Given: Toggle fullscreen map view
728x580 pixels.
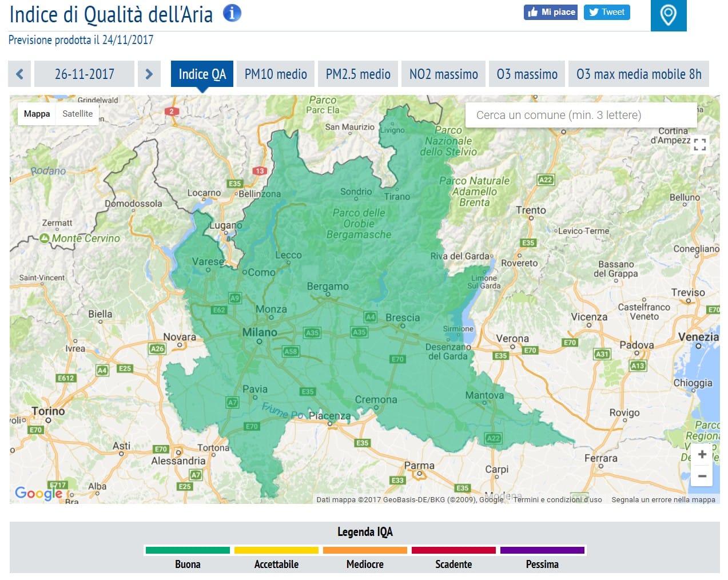Looking at the screenshot, I should [x=699, y=144].
